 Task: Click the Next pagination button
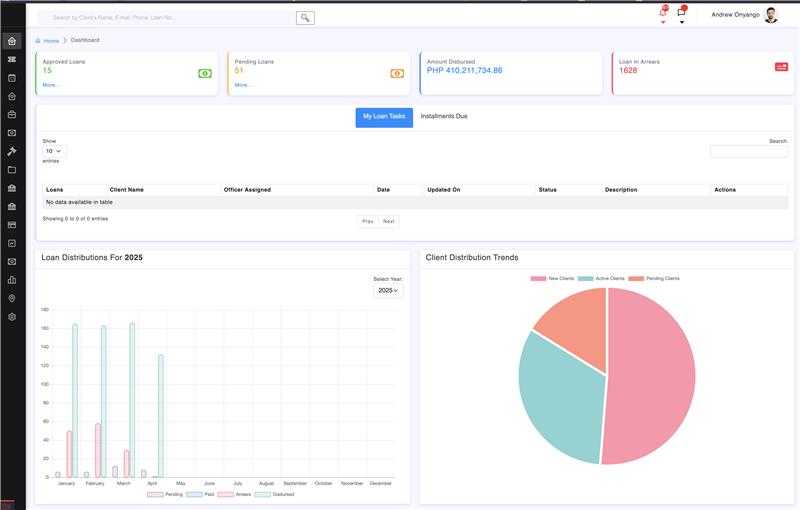389,221
